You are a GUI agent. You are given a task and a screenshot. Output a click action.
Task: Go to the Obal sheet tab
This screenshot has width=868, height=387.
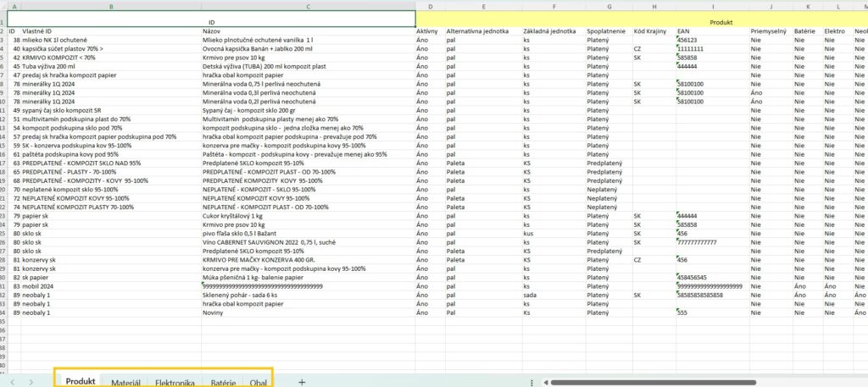tap(259, 383)
